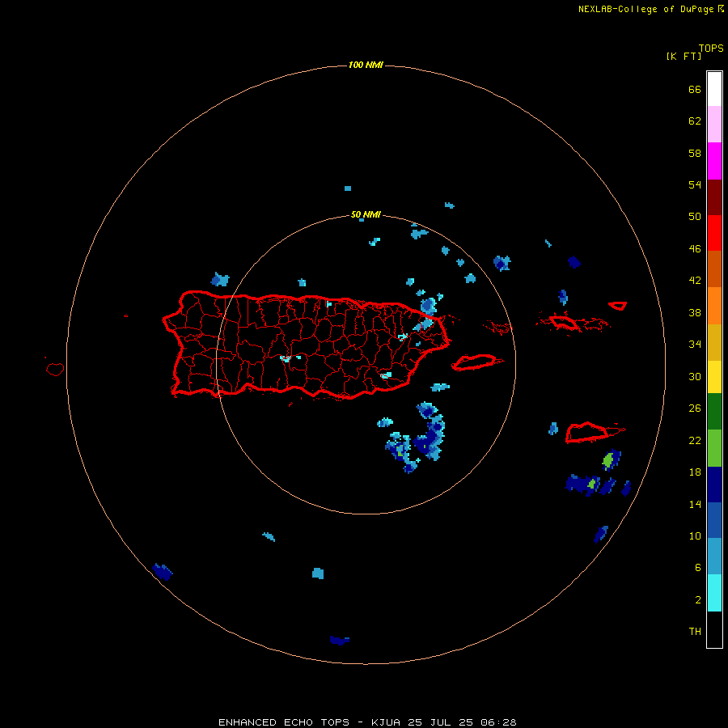Screen dimensions: 728x728
Task: Click the legend value '14'
Action: coord(695,504)
